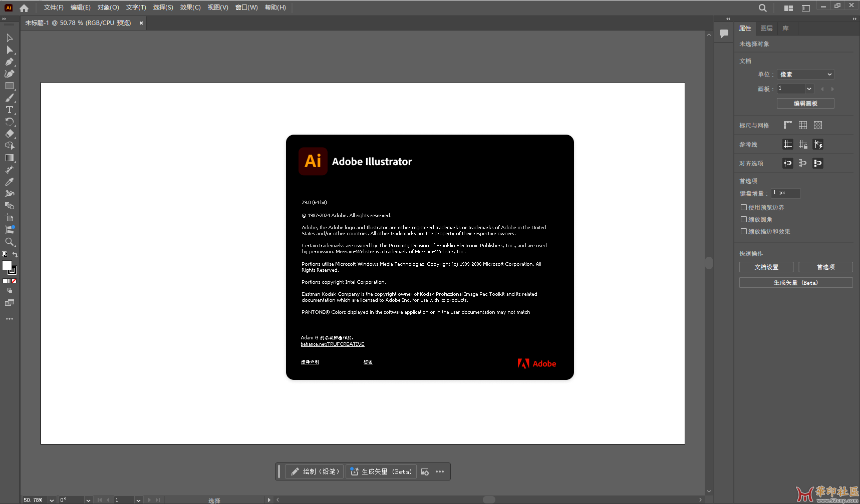This screenshot has height=504, width=860.
Task: Close the 未标题-1 document tab
Action: 141,23
